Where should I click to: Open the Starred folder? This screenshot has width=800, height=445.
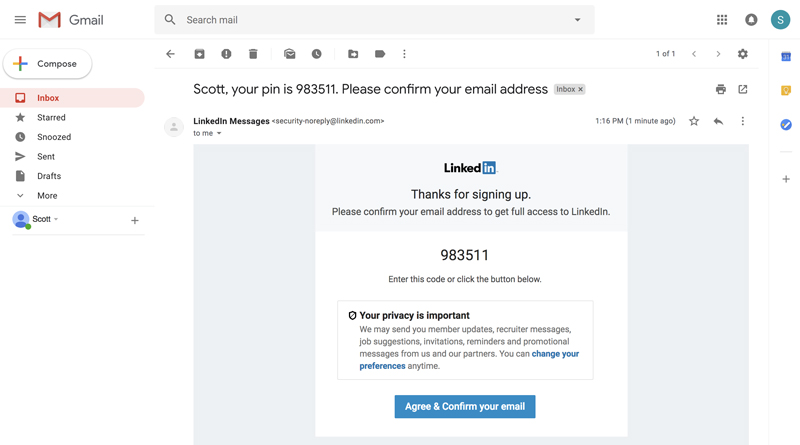[x=51, y=117]
